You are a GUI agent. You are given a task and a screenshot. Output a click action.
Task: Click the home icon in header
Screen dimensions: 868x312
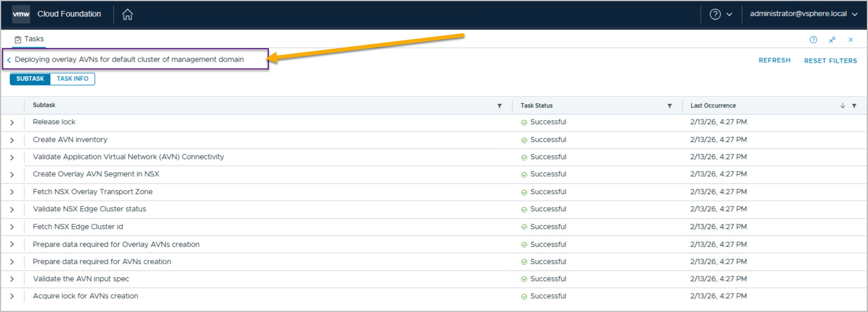pos(127,15)
